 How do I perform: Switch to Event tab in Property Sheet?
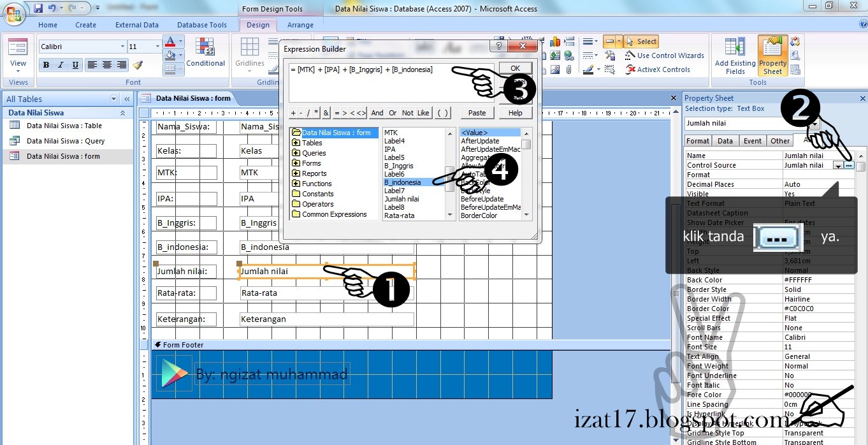pyautogui.click(x=753, y=141)
